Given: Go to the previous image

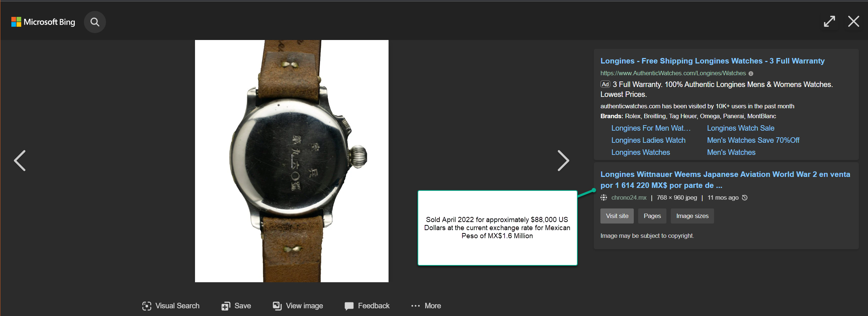Looking at the screenshot, I should click(20, 160).
